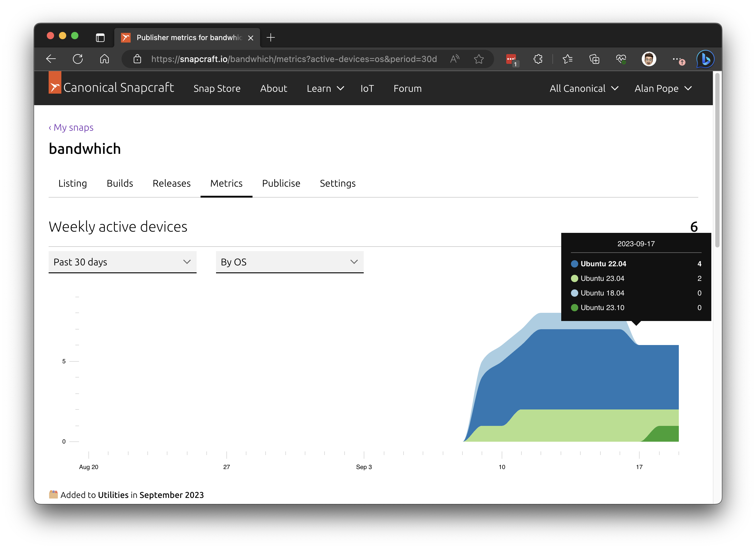Open the tab actions menu icon
The width and height of the screenshot is (756, 549).
[100, 37]
